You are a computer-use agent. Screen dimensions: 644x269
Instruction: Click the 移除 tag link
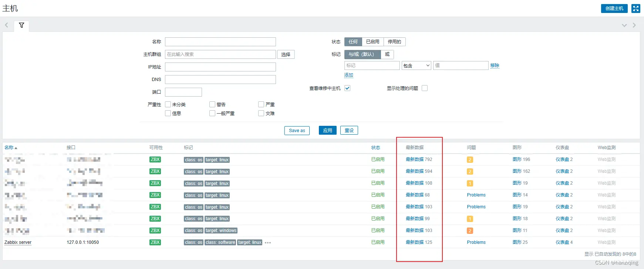495,65
